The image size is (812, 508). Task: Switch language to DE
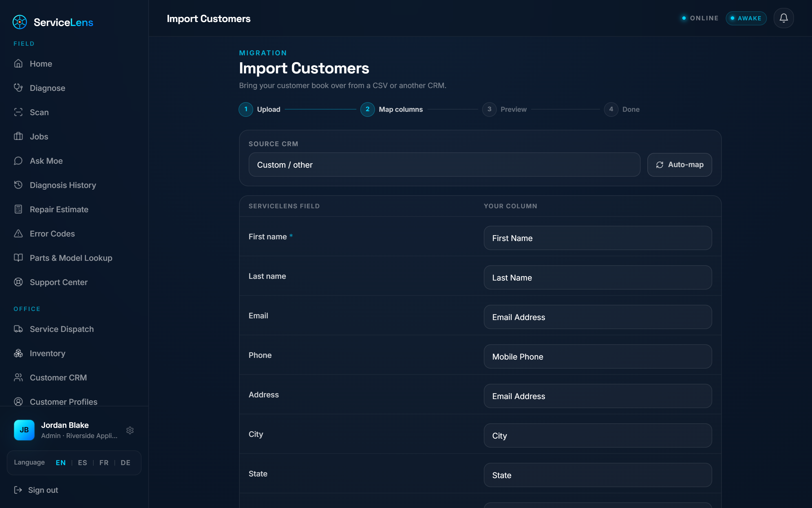[x=125, y=463]
